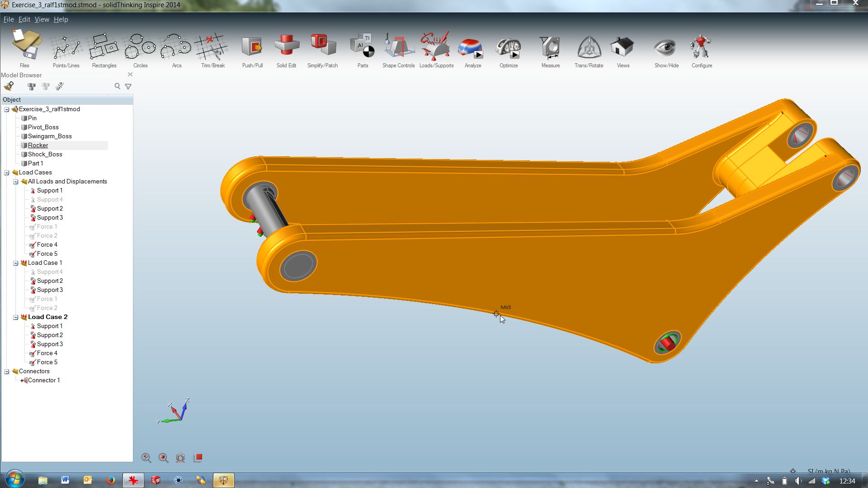Select Part 1 in the tree
Screen dimensions: 868x488
tap(35, 163)
